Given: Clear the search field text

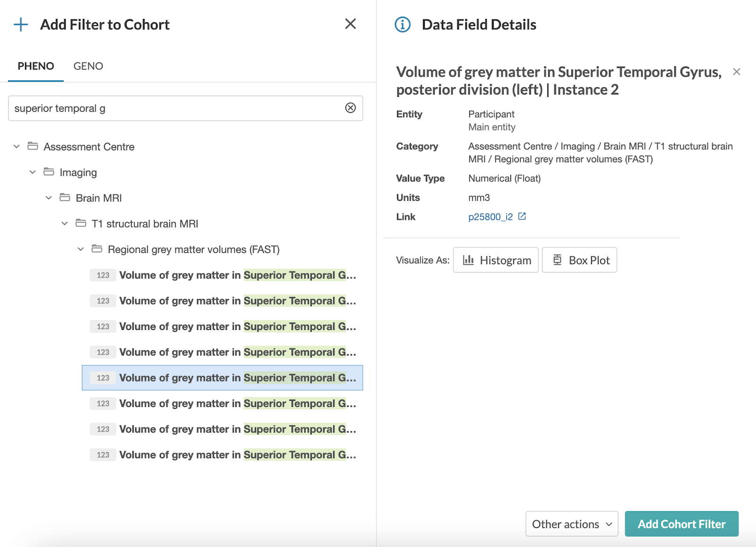Looking at the screenshot, I should 350,108.
